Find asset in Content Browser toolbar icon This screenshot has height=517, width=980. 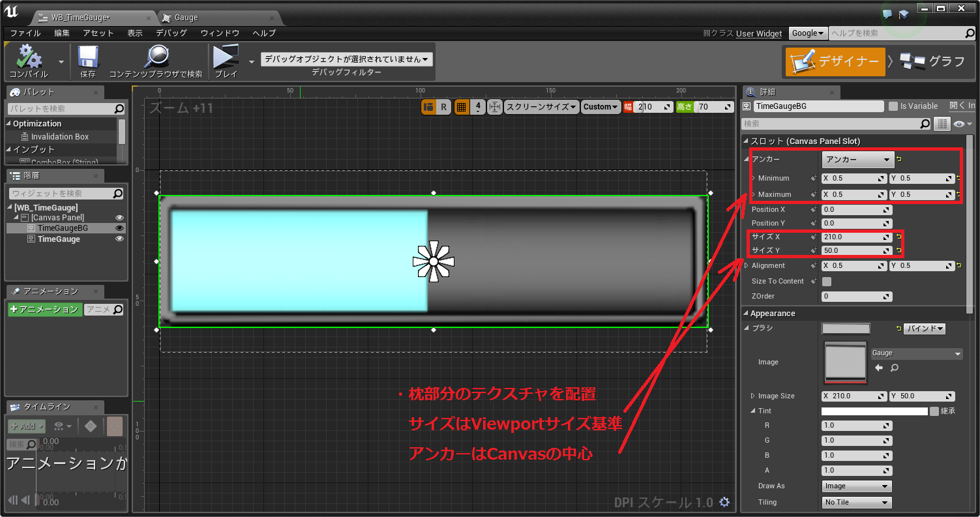tap(156, 57)
